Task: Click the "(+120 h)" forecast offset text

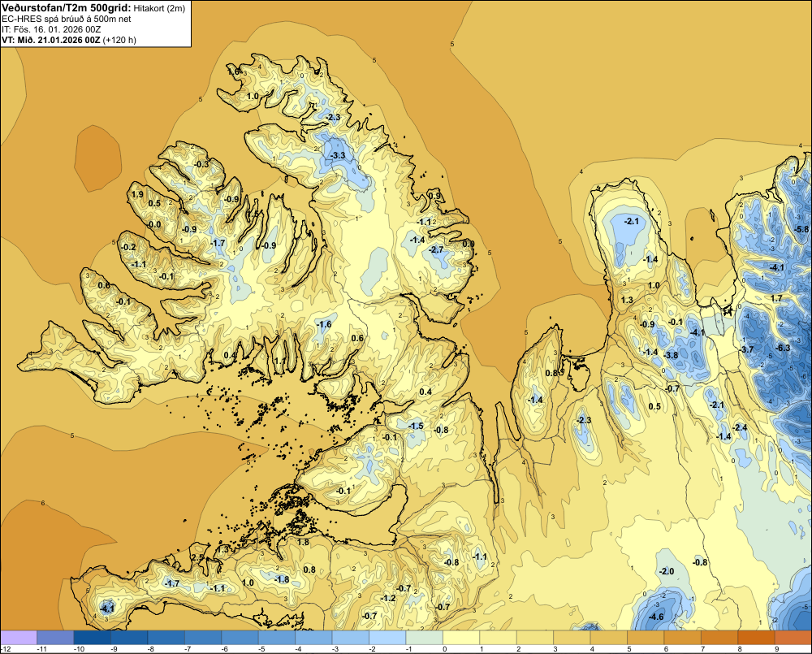Action: point(119,40)
